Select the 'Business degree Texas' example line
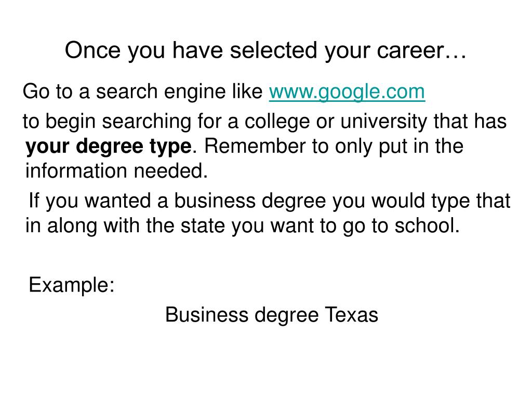 point(271,315)
